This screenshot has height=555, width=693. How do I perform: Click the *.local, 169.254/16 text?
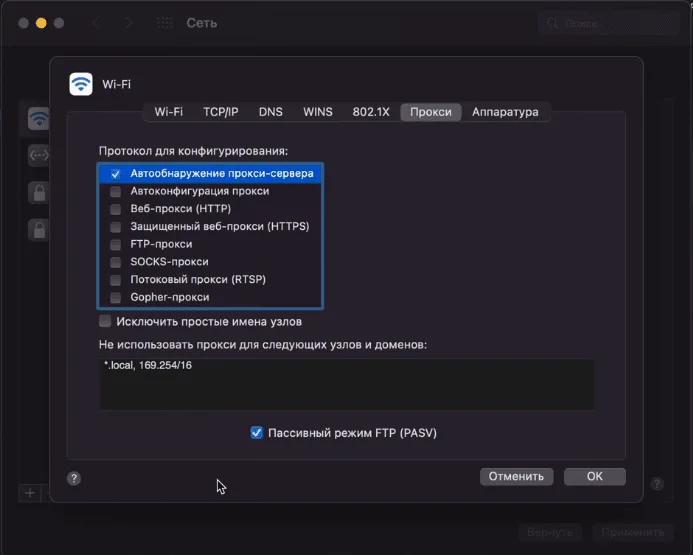(x=148, y=365)
